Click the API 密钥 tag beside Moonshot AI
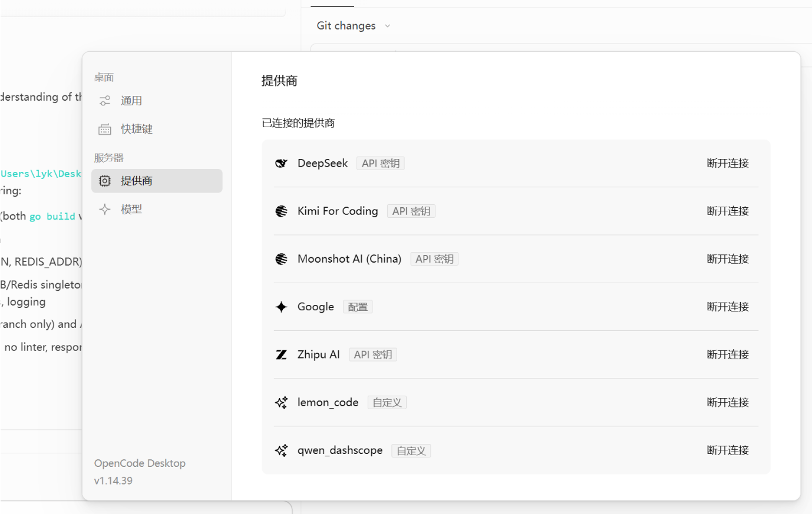The height and width of the screenshot is (514, 812). point(434,259)
